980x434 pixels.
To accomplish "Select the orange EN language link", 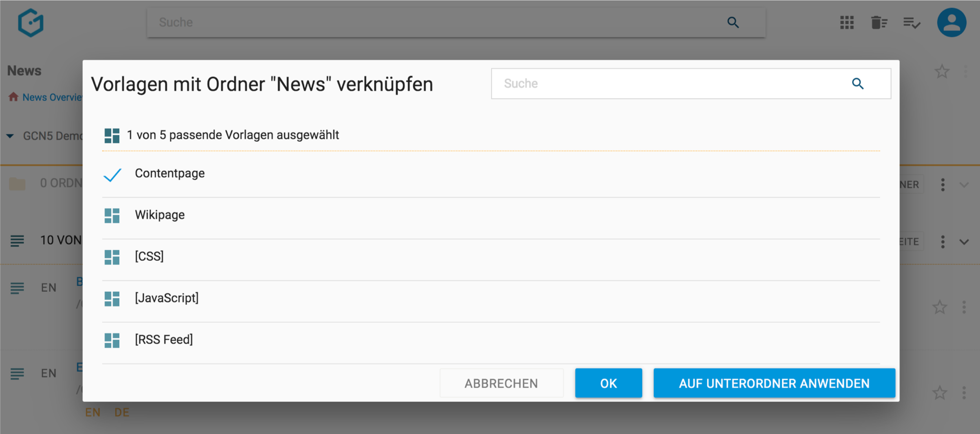I will click(x=93, y=412).
